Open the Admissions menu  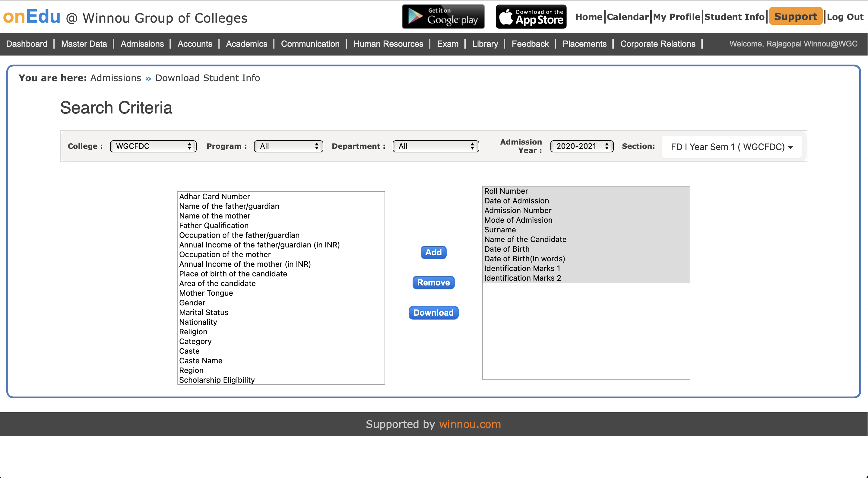[x=142, y=44]
